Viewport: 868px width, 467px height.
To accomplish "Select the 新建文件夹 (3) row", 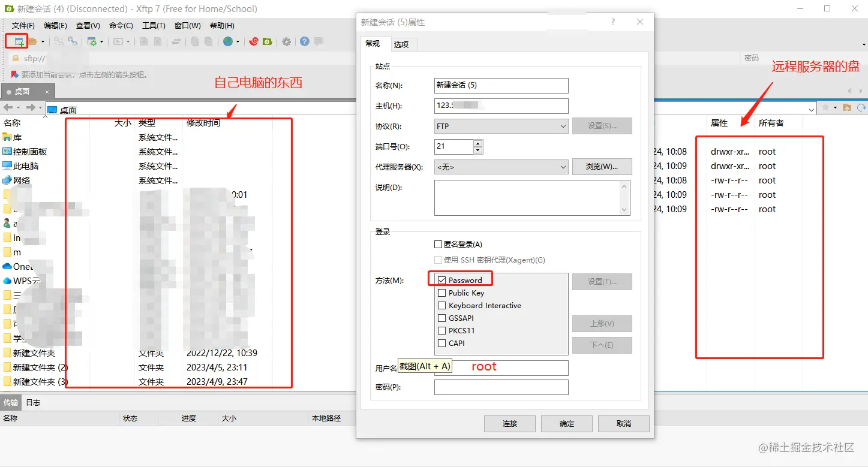I will (137, 382).
